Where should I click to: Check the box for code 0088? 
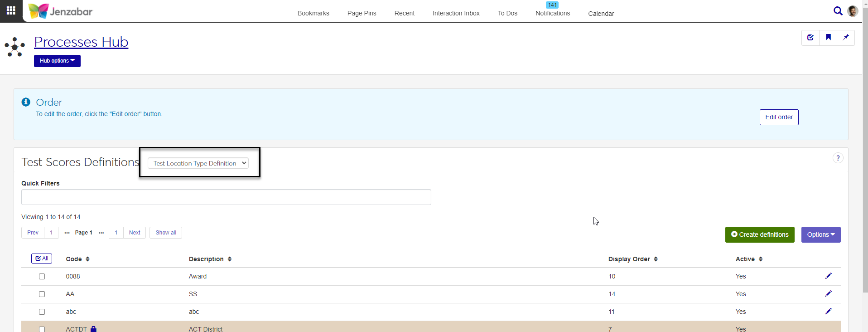42,276
